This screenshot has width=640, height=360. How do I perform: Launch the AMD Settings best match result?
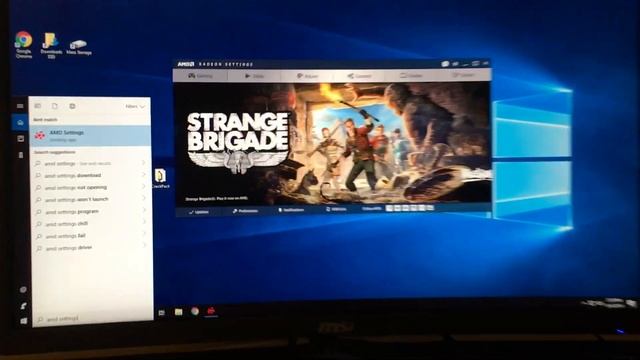(x=90, y=136)
